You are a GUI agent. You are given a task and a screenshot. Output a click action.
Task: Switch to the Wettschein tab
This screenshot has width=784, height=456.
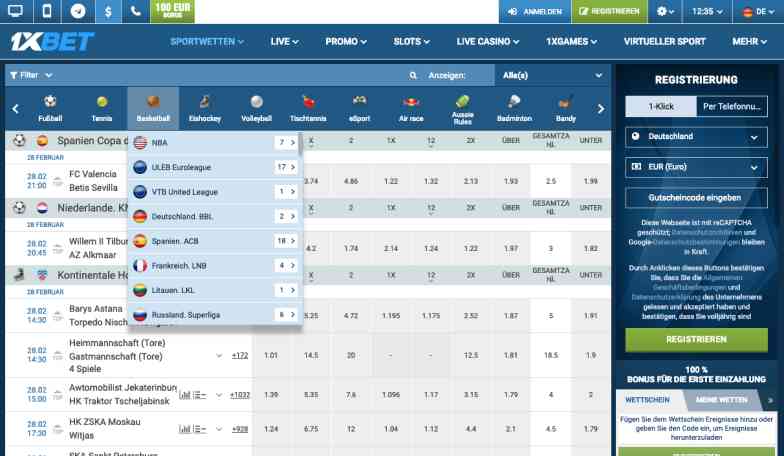(648, 400)
